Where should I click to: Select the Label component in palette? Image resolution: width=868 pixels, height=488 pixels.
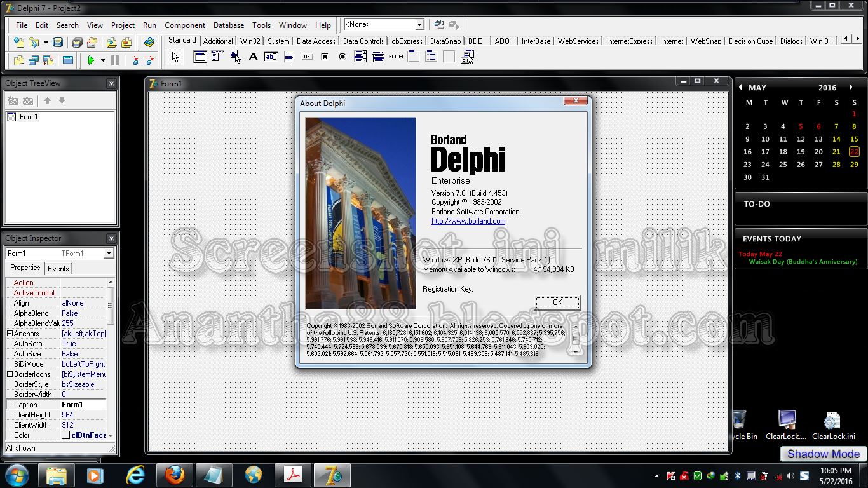click(253, 57)
